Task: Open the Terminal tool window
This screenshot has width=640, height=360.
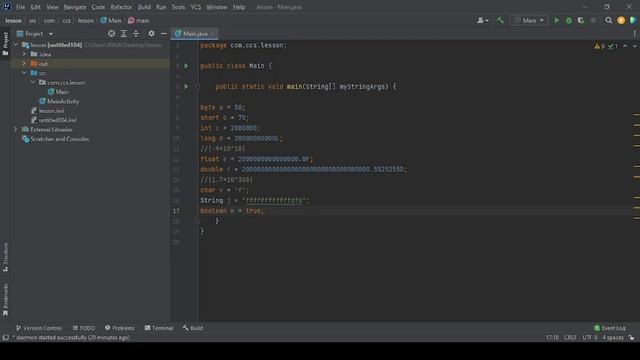Action: coord(159,328)
